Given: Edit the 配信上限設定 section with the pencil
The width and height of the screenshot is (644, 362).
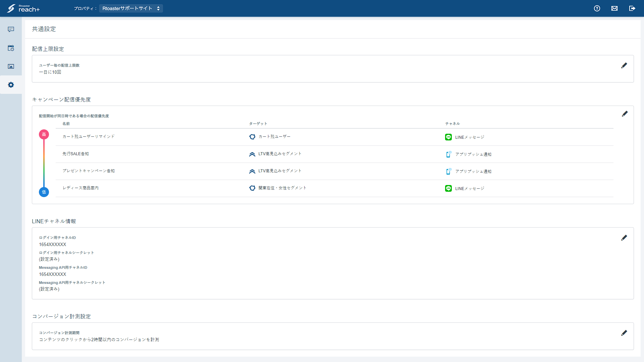Looking at the screenshot, I should 624,65.
